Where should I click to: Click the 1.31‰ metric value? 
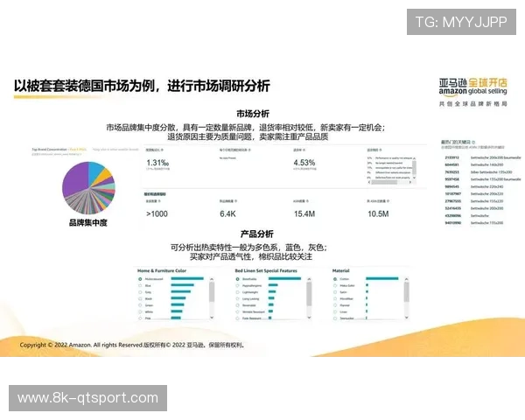coord(157,163)
